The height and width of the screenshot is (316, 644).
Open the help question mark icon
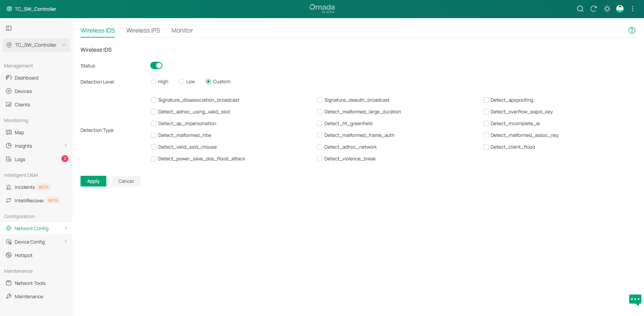[632, 30]
